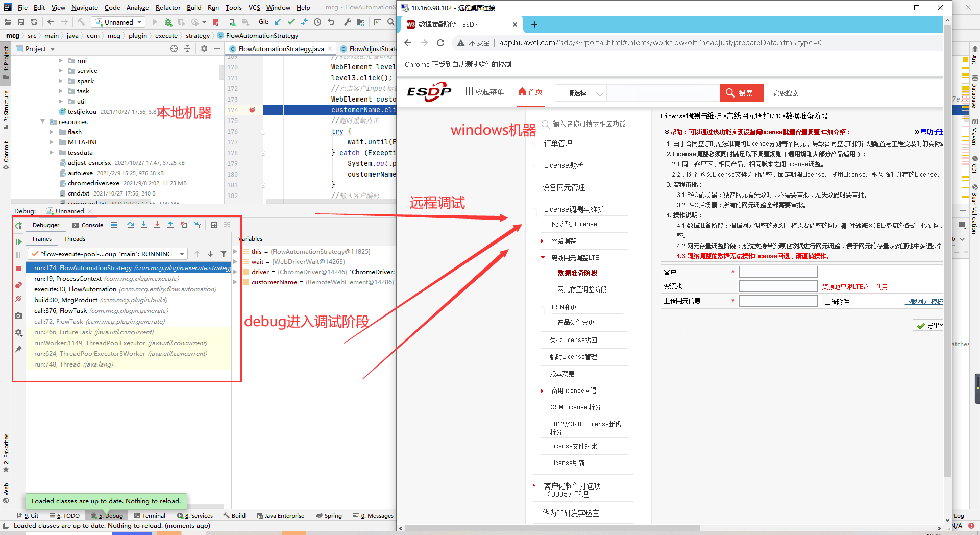The image size is (980, 535).
Task: Click the 收起菜单 collapse menu button
Action: click(x=484, y=92)
